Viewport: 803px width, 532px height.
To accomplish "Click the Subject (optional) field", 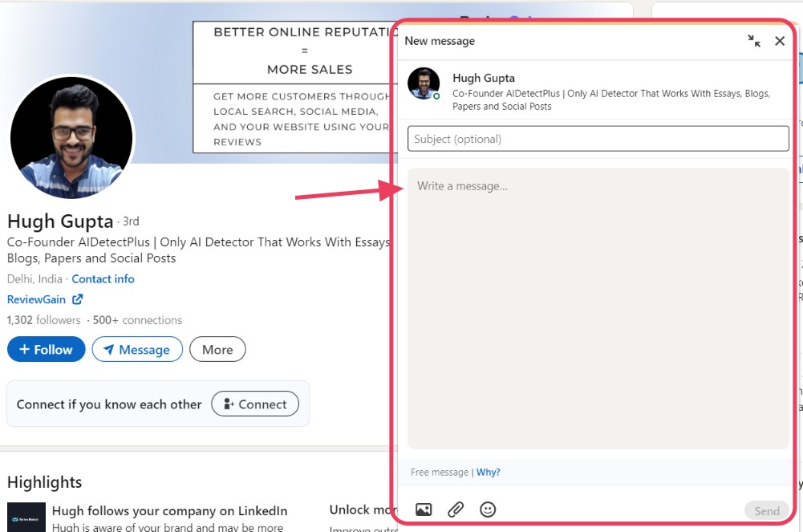I will pos(598,139).
